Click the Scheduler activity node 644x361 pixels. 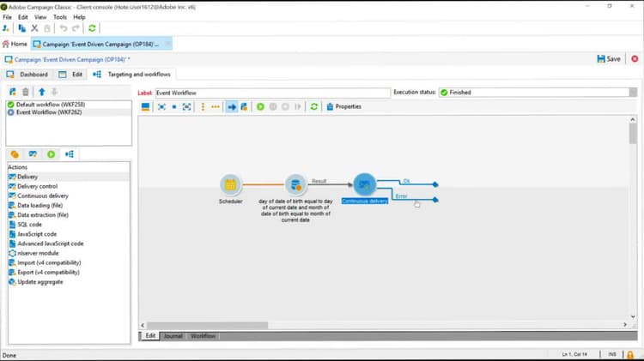point(230,184)
